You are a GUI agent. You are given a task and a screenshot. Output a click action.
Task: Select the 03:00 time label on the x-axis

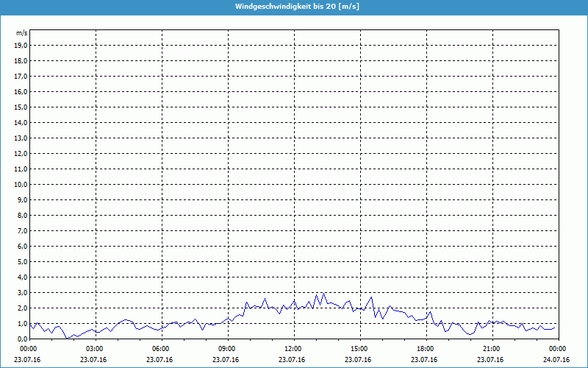click(93, 349)
